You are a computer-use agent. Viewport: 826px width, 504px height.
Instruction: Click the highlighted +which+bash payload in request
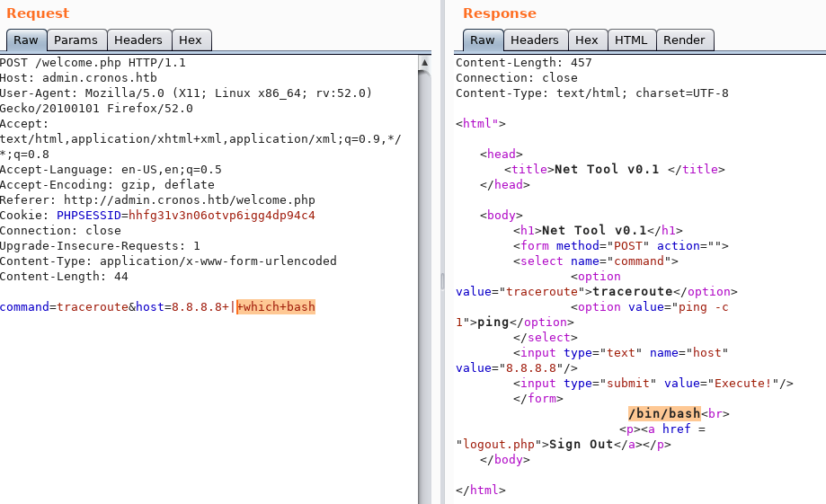[275, 307]
